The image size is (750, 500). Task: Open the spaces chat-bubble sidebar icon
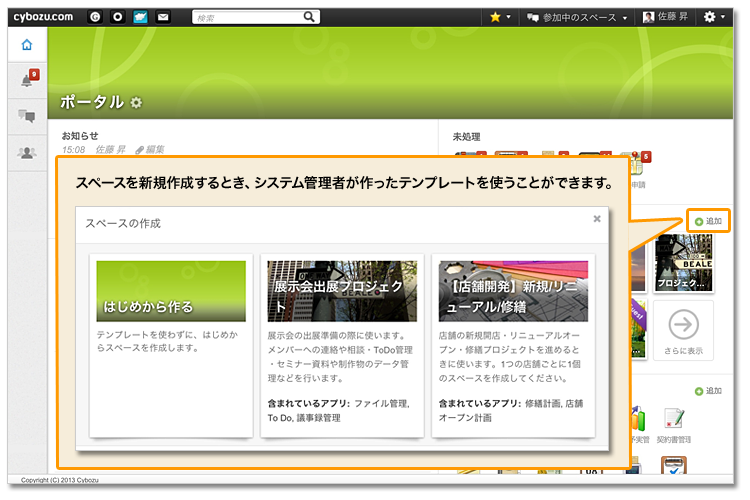27,116
